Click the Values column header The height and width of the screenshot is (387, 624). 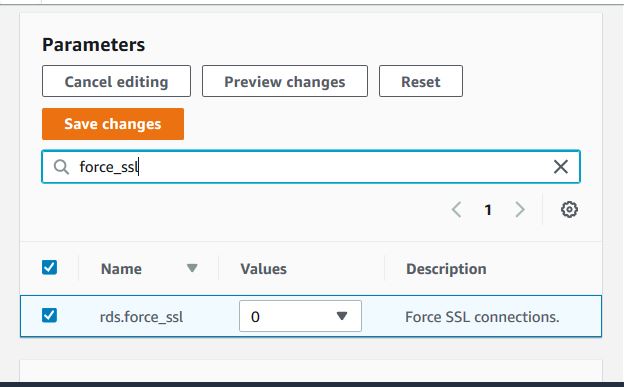point(263,269)
